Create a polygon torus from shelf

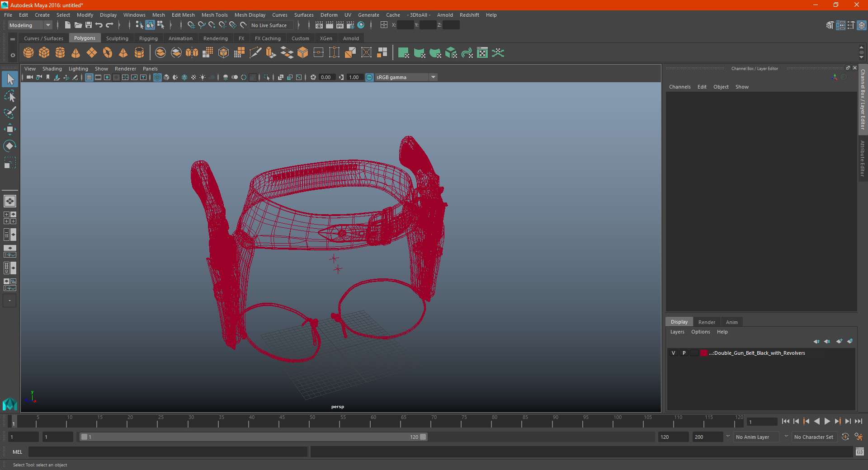click(108, 53)
